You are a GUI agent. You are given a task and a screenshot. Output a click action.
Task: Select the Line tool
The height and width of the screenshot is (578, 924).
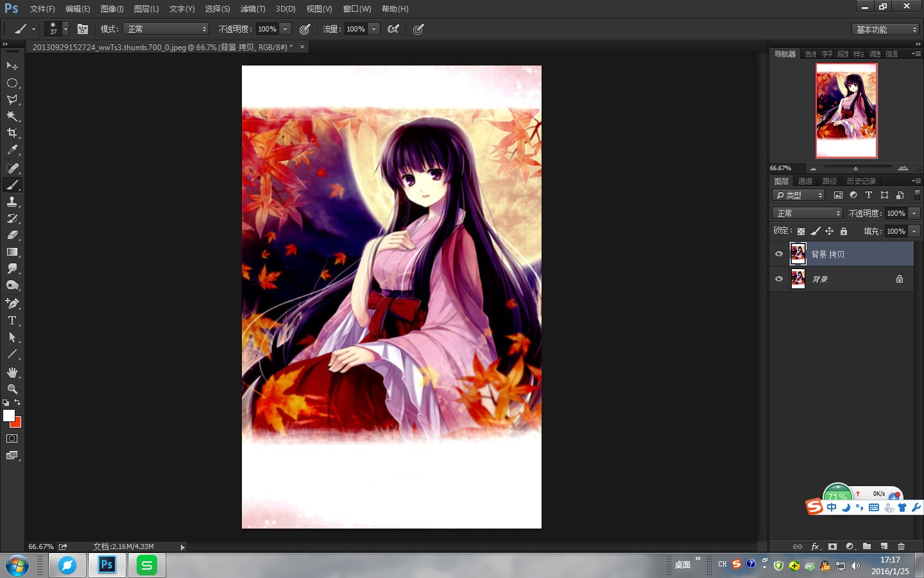pyautogui.click(x=12, y=354)
